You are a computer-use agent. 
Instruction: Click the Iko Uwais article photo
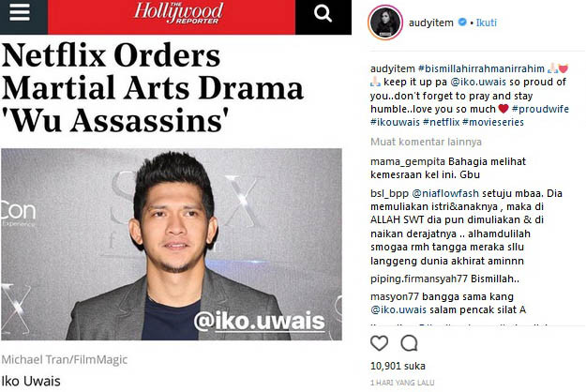coord(172,244)
